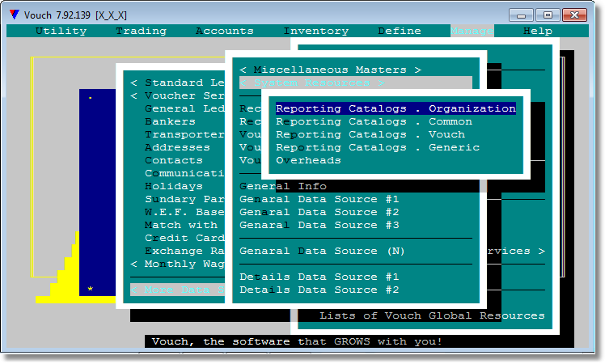Screen dimensions: 605x364
Task: Open the Define menu
Action: 400,31
